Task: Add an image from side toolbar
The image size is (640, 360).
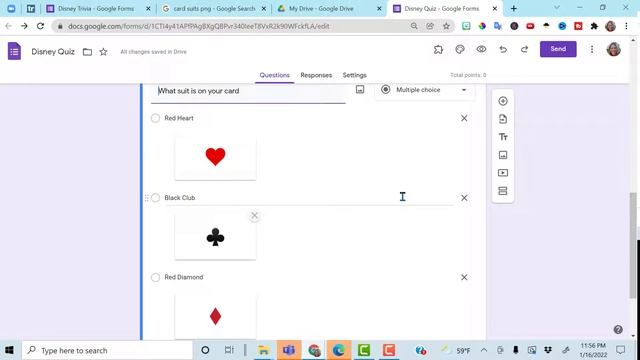Action: 503,155
